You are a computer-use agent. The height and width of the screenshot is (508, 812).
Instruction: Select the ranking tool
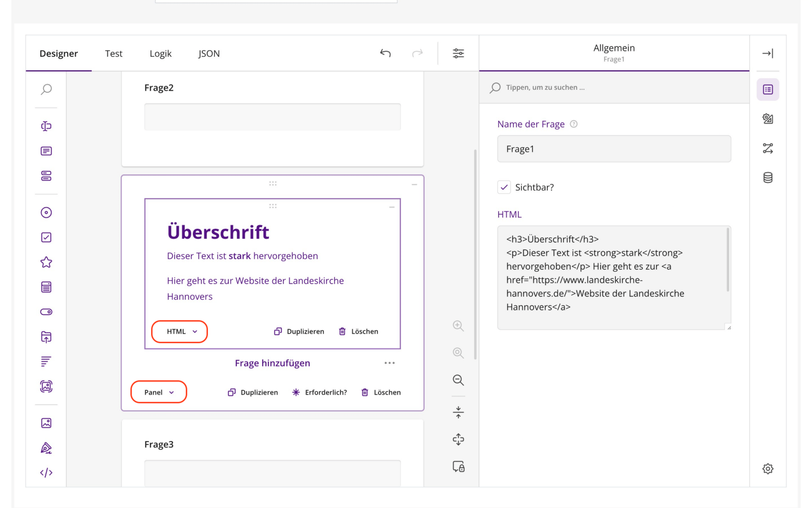pos(46,361)
